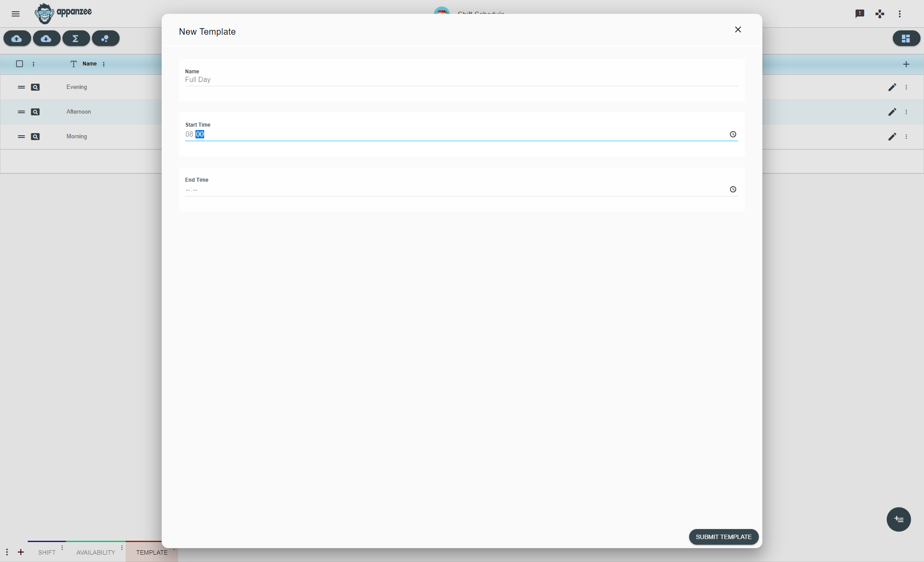Open Evening row more options
Viewport: 924px width, 562px height.
coord(906,87)
